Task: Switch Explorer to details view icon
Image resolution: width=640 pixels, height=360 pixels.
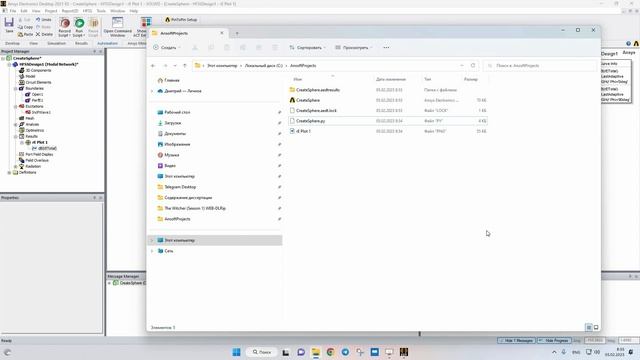Action: click(x=589, y=327)
